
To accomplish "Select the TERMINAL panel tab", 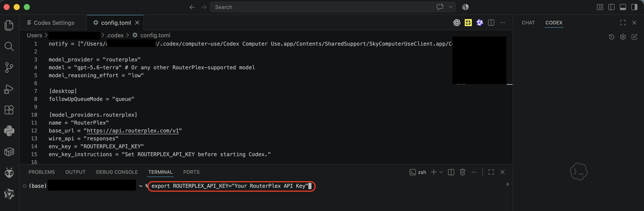I will (160, 172).
